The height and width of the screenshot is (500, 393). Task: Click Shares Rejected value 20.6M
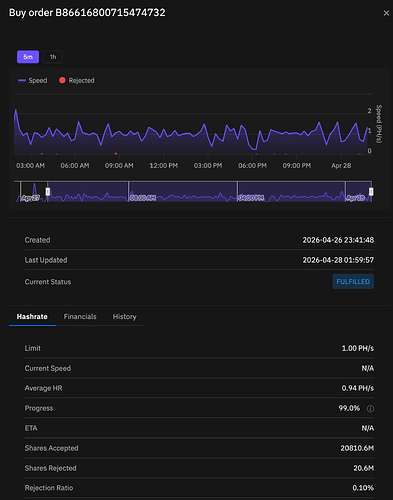[363, 468]
